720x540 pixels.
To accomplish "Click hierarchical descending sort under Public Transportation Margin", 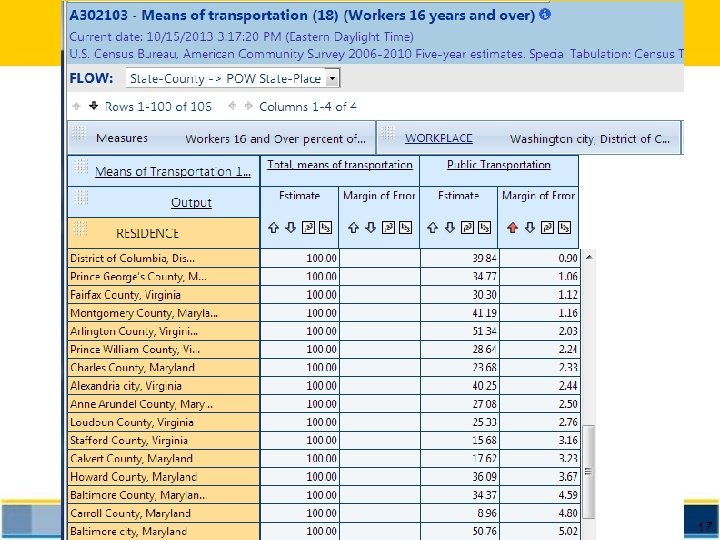I will coord(564,228).
